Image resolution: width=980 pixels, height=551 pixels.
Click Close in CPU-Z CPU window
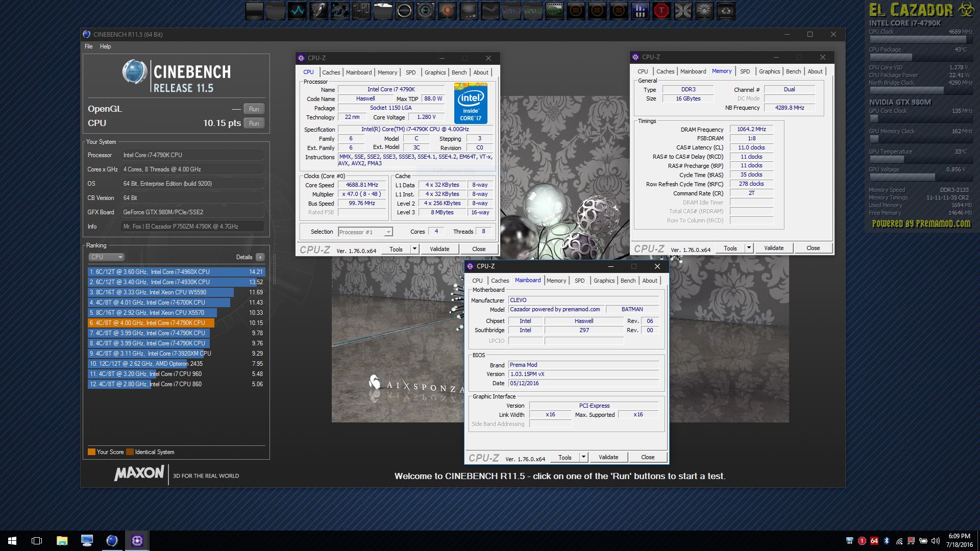[x=479, y=249]
